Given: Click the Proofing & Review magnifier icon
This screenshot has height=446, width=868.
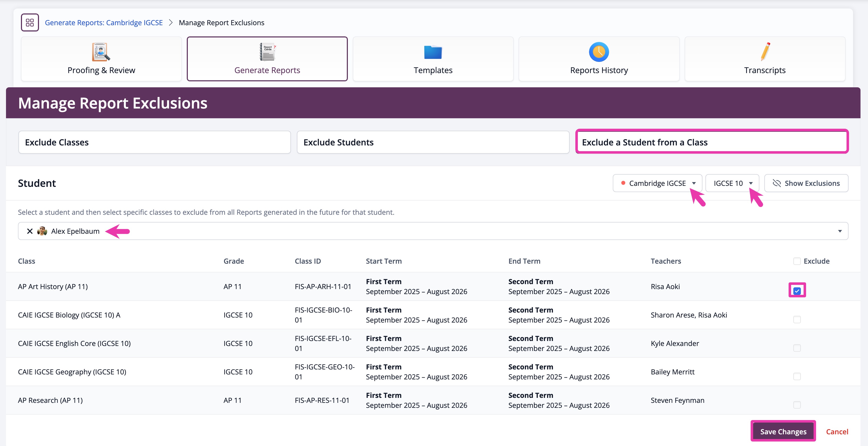Looking at the screenshot, I should tap(101, 52).
